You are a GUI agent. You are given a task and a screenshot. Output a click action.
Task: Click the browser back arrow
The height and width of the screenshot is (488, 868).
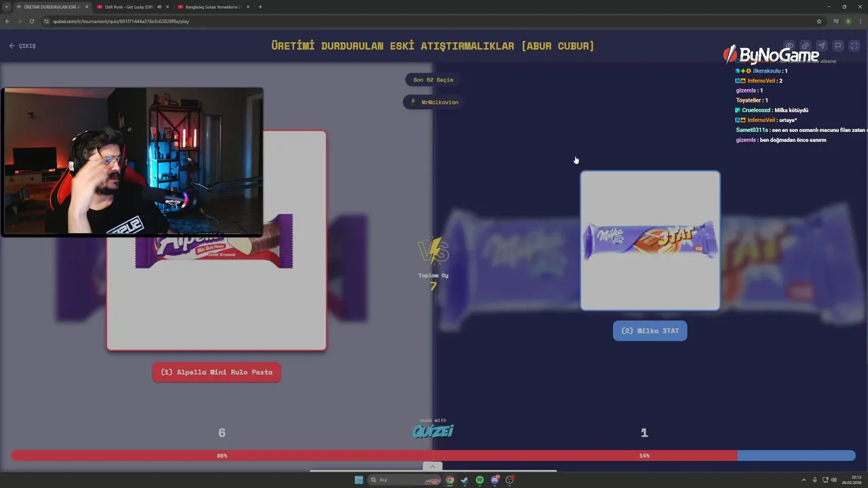[7, 21]
